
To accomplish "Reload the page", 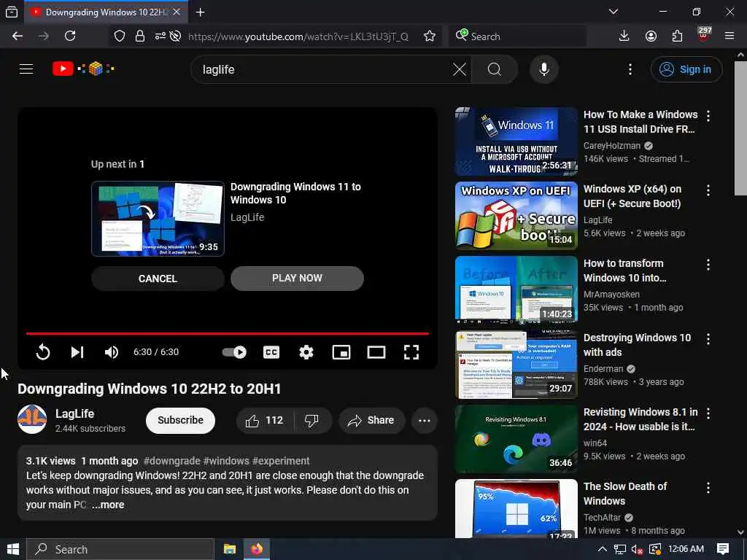I will (70, 36).
